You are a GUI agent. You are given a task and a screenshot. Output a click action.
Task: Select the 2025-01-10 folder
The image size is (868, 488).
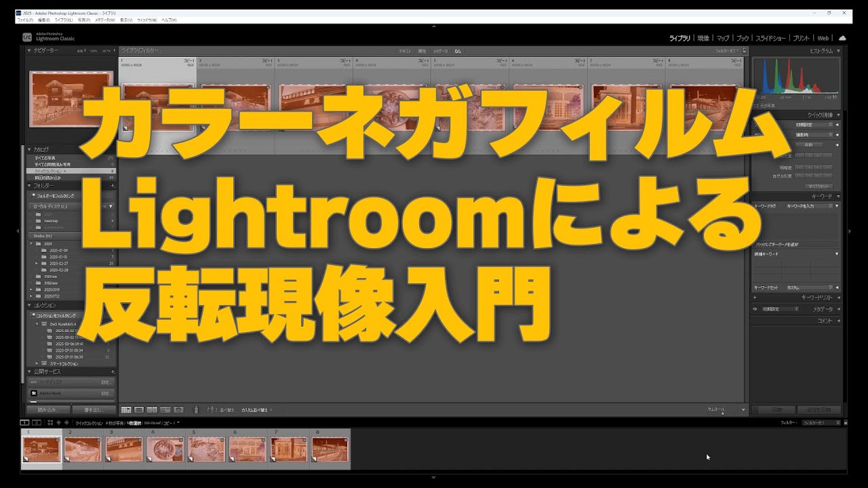57,257
